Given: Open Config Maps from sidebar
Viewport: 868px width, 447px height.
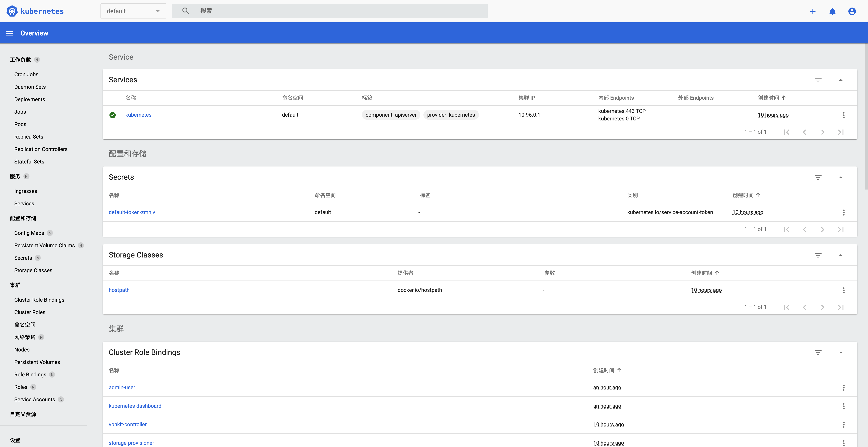Looking at the screenshot, I should [x=29, y=233].
